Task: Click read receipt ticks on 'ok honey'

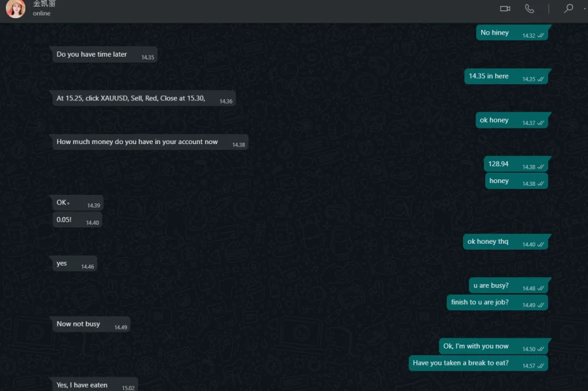Action: pyautogui.click(x=540, y=123)
